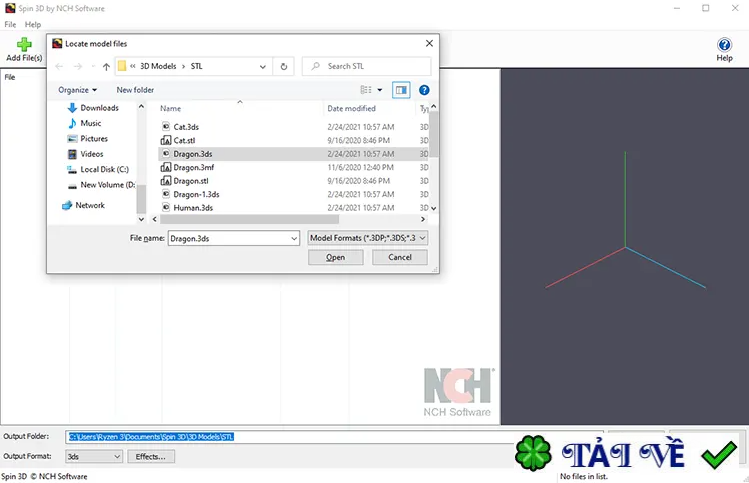
Task: Select the Cat.stl file
Action: 184,140
